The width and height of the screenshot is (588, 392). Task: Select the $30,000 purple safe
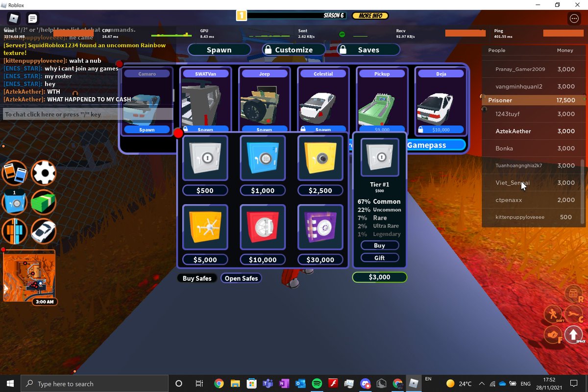pyautogui.click(x=320, y=227)
